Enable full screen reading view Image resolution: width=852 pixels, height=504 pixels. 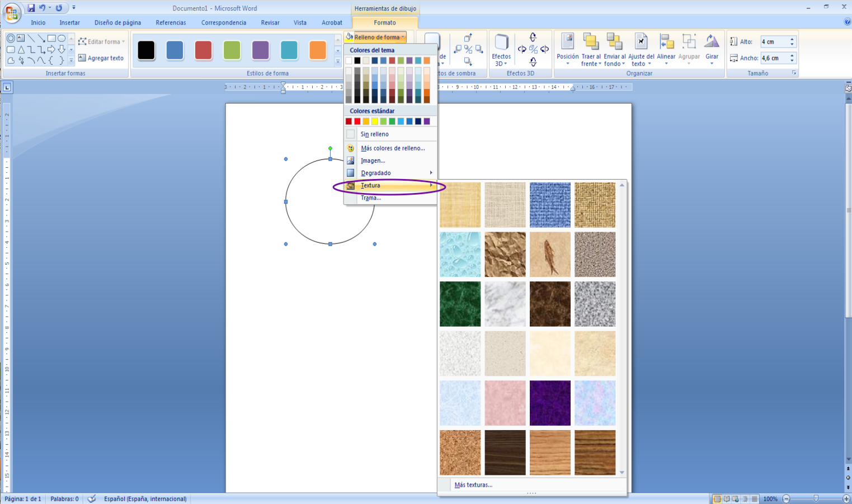(x=726, y=498)
